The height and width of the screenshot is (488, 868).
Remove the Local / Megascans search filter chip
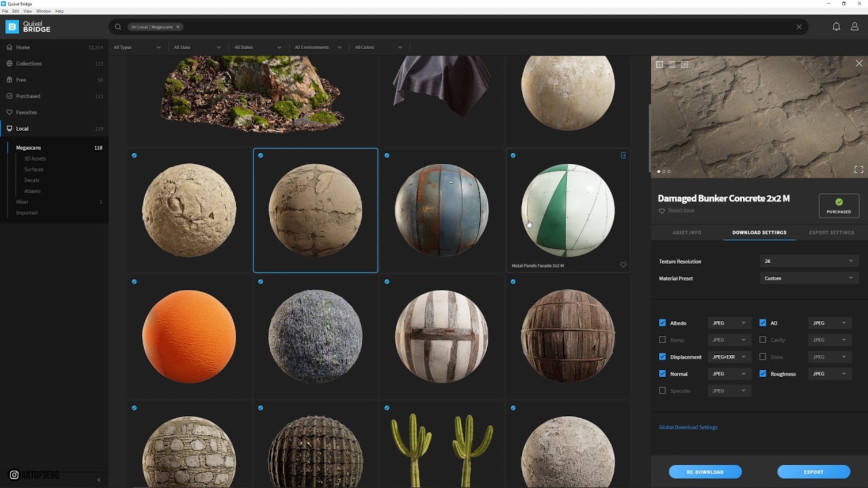click(178, 27)
